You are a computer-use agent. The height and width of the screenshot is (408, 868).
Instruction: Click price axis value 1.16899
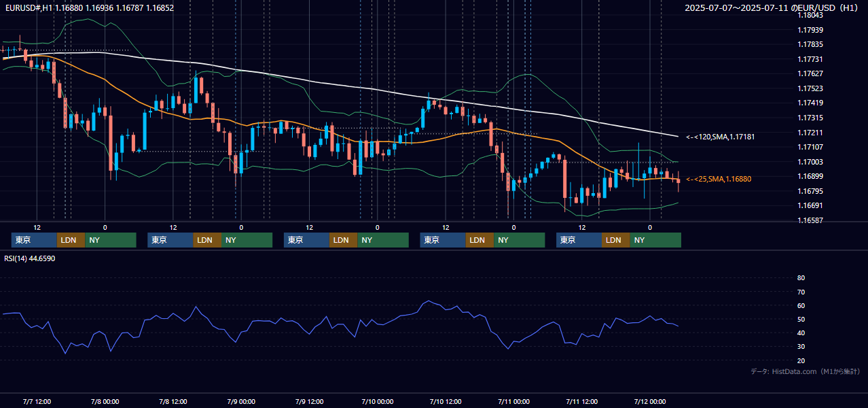tap(810, 176)
